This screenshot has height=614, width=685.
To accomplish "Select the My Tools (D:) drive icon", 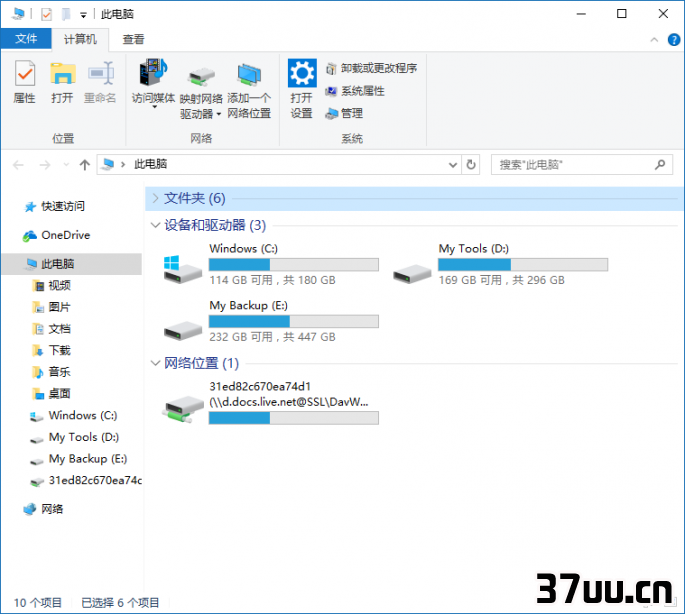I will click(x=412, y=274).
